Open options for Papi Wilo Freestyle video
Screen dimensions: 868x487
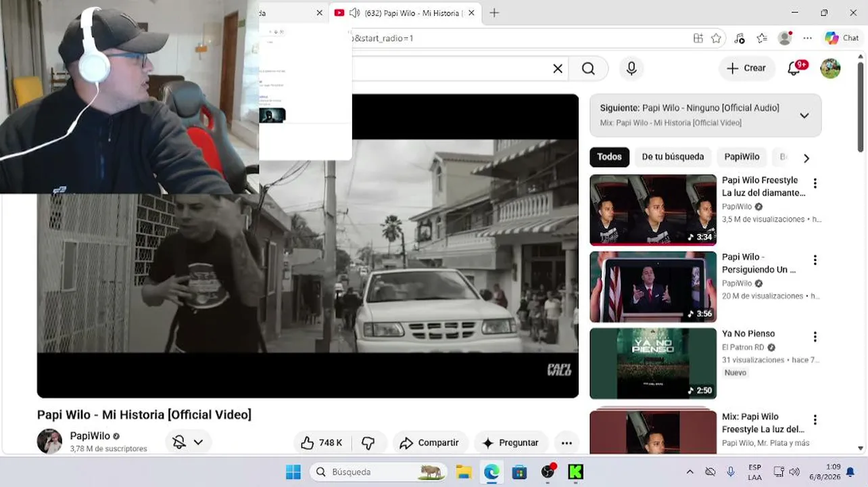click(x=815, y=183)
